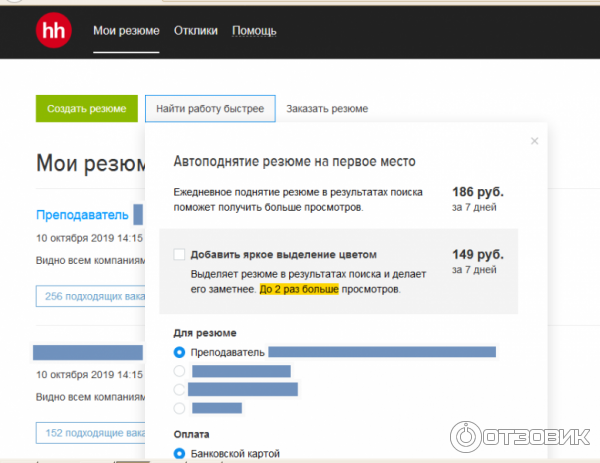
Task: Select the second resume radio option
Action: pyautogui.click(x=180, y=371)
